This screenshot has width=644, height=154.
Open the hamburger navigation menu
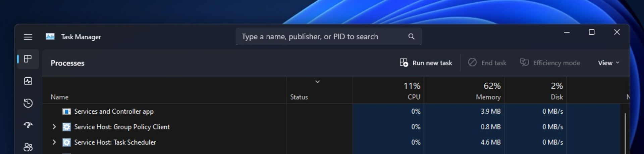[x=28, y=37]
